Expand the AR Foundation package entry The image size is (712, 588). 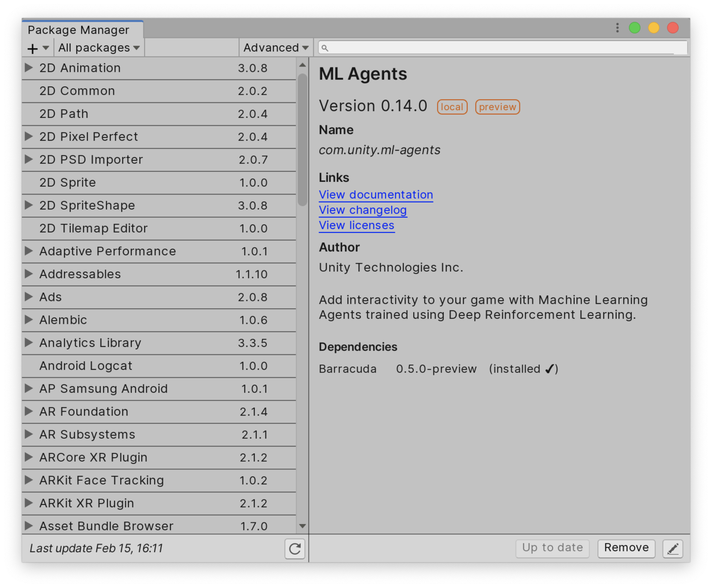coord(28,412)
